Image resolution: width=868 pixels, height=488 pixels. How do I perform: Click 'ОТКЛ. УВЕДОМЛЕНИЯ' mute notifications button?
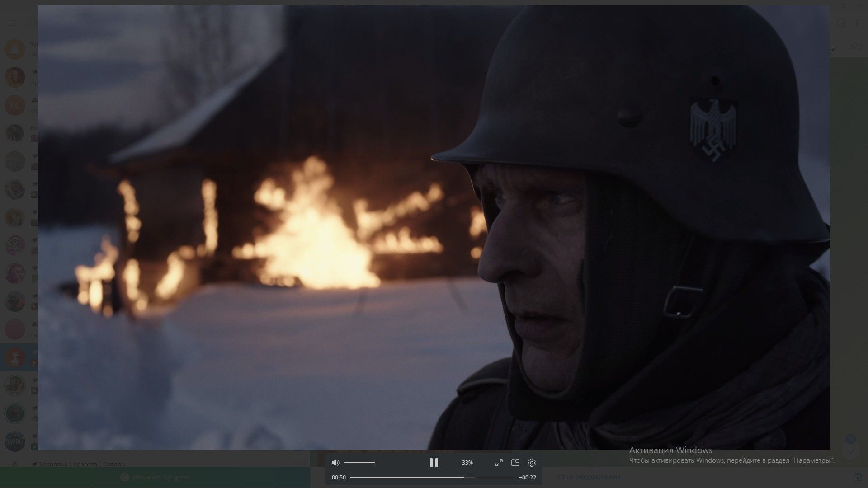point(589,477)
